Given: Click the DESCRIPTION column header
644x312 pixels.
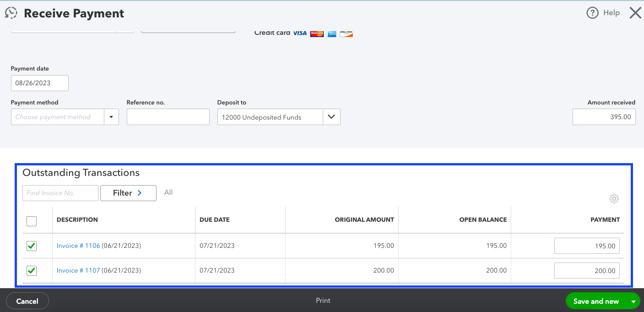Looking at the screenshot, I should pyautogui.click(x=77, y=220).
